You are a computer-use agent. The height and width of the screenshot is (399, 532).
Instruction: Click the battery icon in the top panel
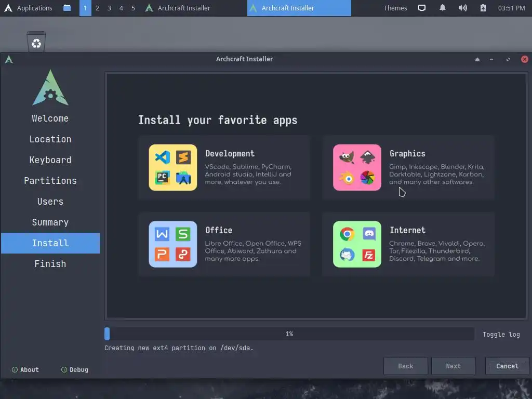click(483, 8)
